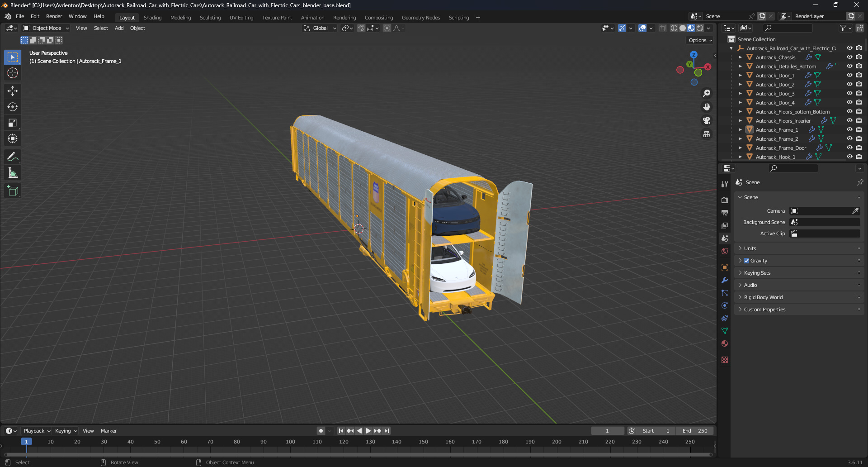Select Autorack_Frame_Door in outliner
This screenshot has height=467, width=868.
click(x=781, y=148)
